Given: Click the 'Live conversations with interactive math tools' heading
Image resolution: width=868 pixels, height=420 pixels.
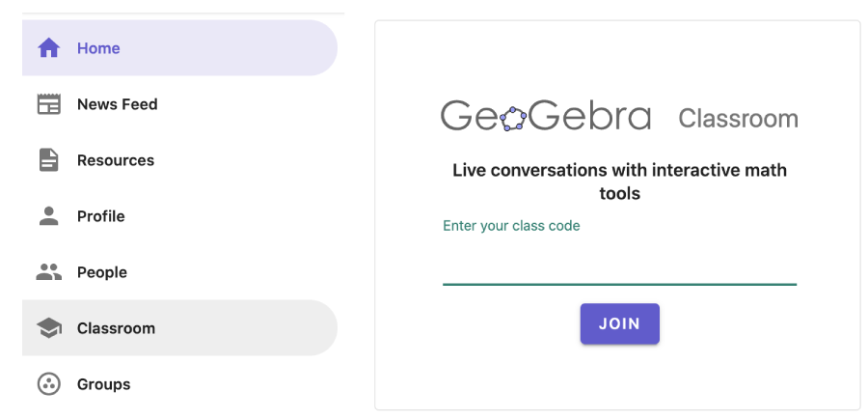Looking at the screenshot, I should (619, 182).
